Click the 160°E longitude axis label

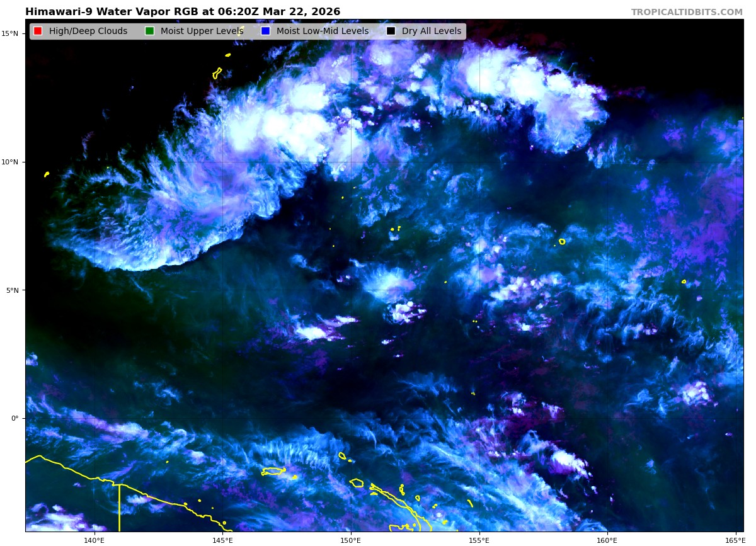(x=607, y=540)
